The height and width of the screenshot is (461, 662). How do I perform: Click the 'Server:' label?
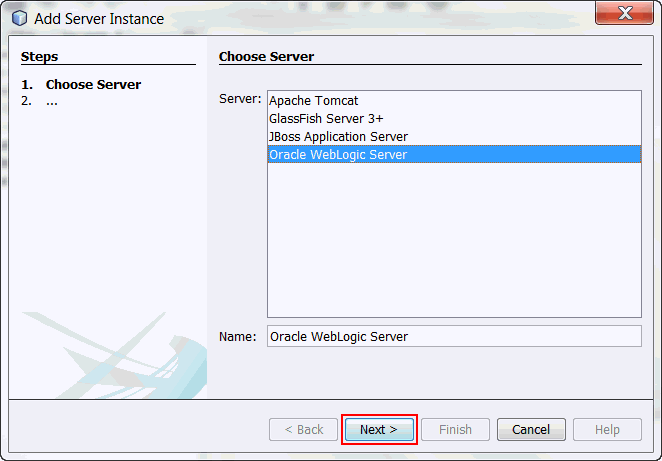tap(240, 99)
